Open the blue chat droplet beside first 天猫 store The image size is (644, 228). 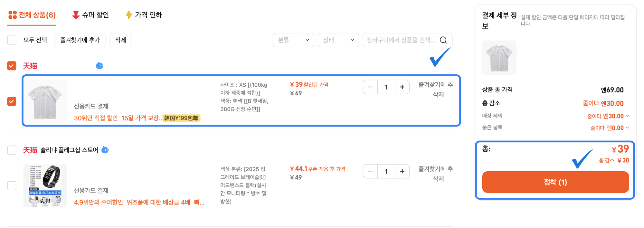[99, 65]
